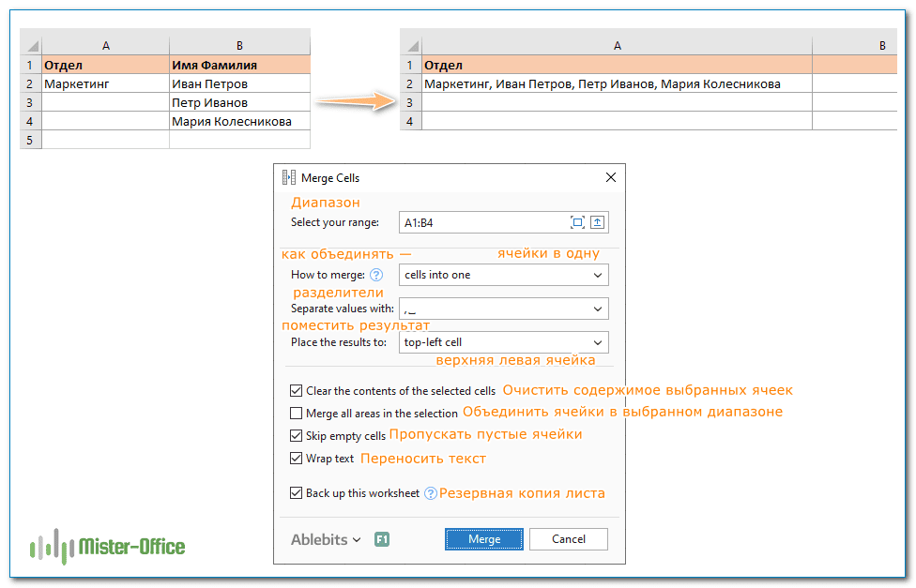Click the Merge Cells title bar icon
The width and height of the screenshot is (916, 588).
tap(288, 177)
